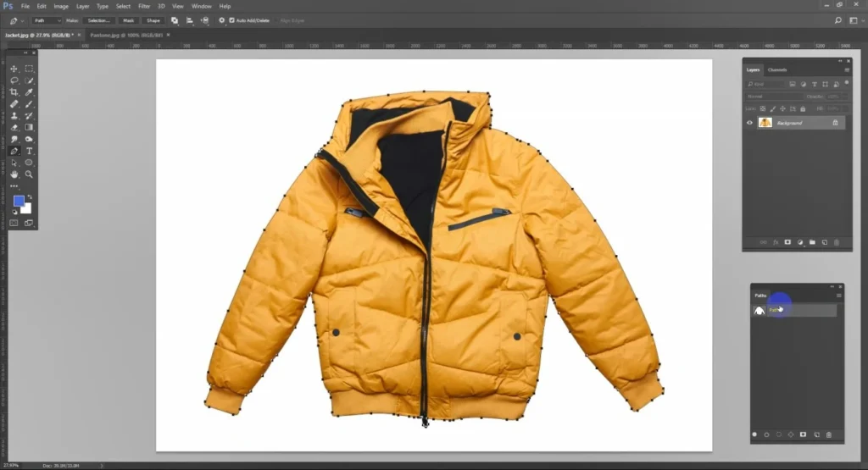Click the Background layer thumbnail

point(765,123)
